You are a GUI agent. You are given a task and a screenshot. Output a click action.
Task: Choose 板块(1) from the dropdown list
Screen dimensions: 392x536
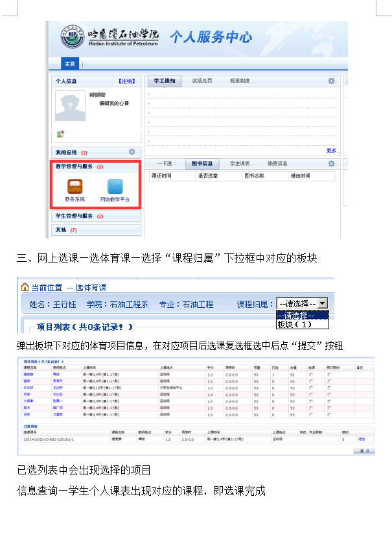coord(295,324)
